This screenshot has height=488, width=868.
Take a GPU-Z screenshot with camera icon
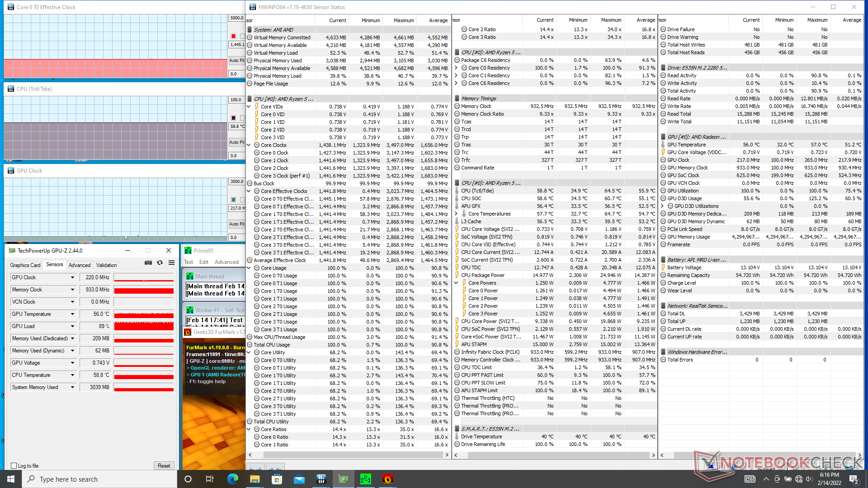pyautogui.click(x=148, y=263)
